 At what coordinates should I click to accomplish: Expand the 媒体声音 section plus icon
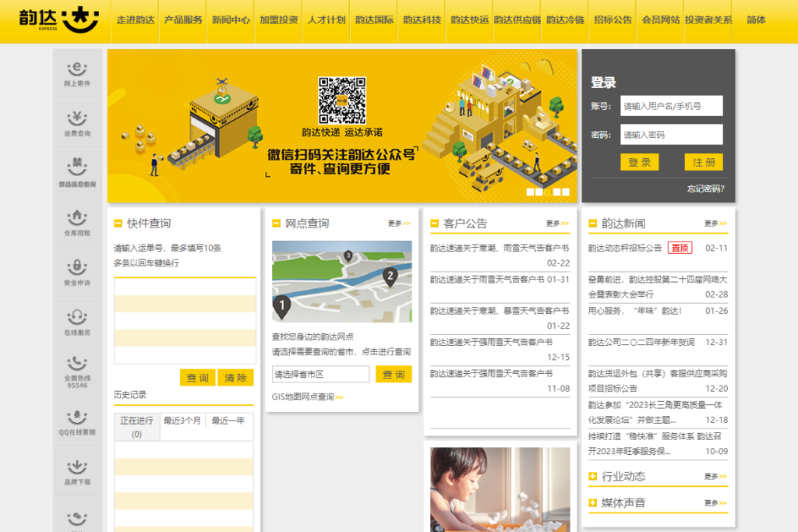click(x=592, y=502)
